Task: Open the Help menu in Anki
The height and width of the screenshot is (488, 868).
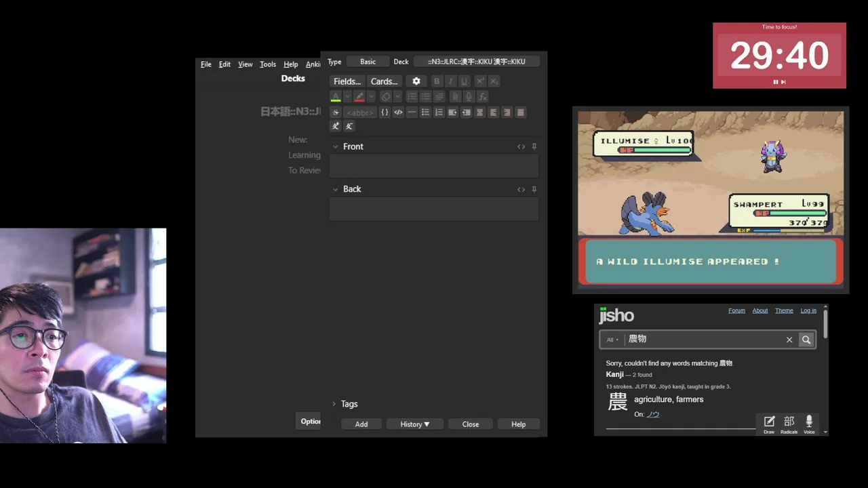Action: tap(291, 64)
